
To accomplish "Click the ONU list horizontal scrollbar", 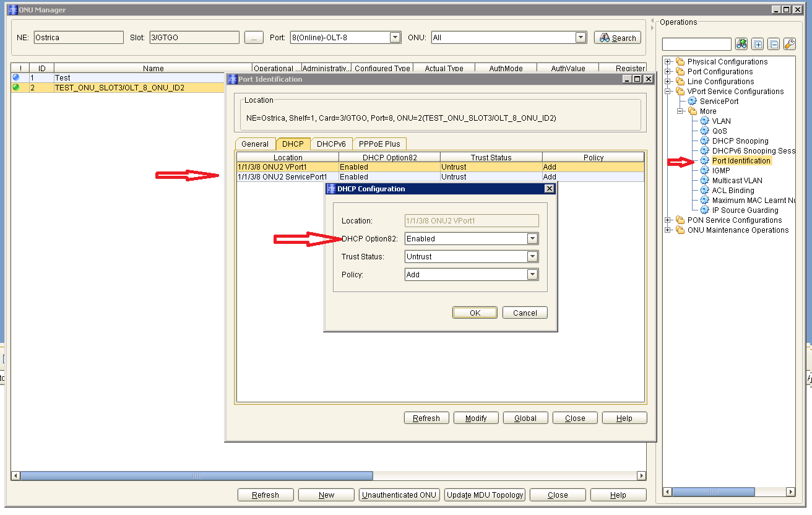I will [197, 476].
